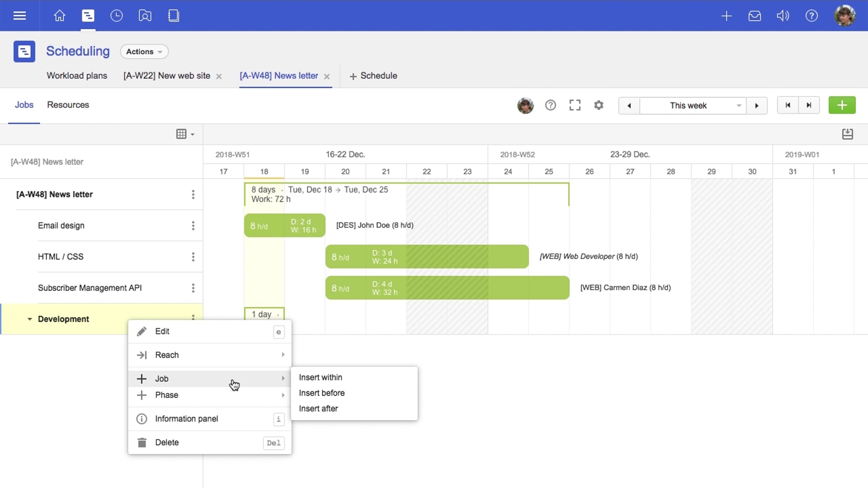Click the inbox mail icon
Screen dimensions: 868x488
point(754,16)
